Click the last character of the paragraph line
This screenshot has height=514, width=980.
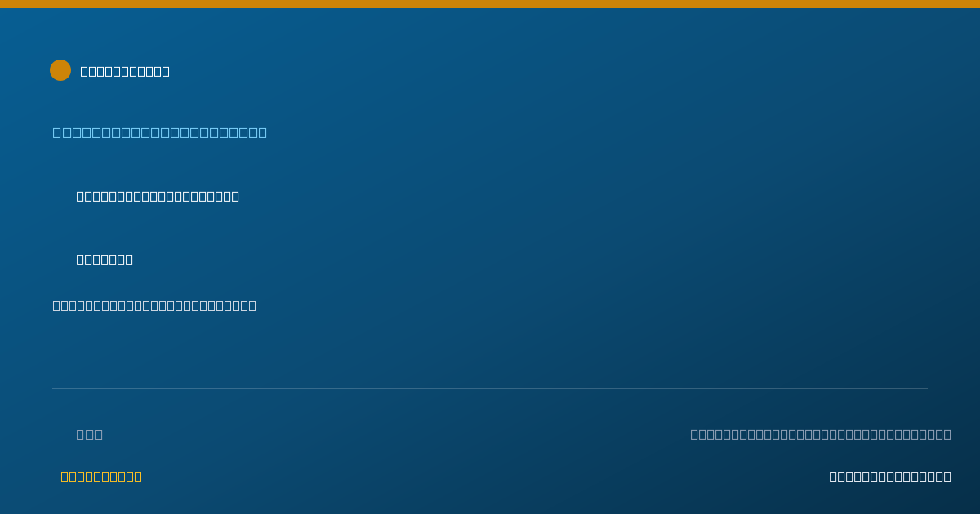[x=252, y=305]
